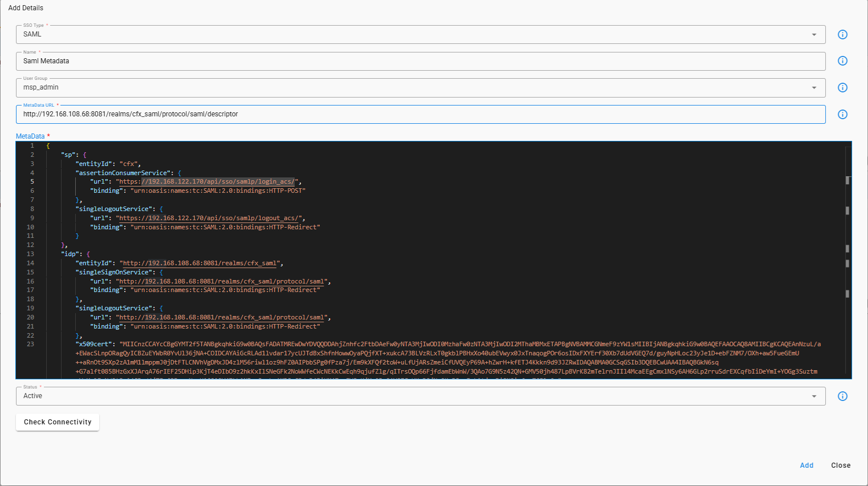This screenshot has height=486, width=868.
Task: Click the info icon next to Status
Action: click(x=842, y=396)
